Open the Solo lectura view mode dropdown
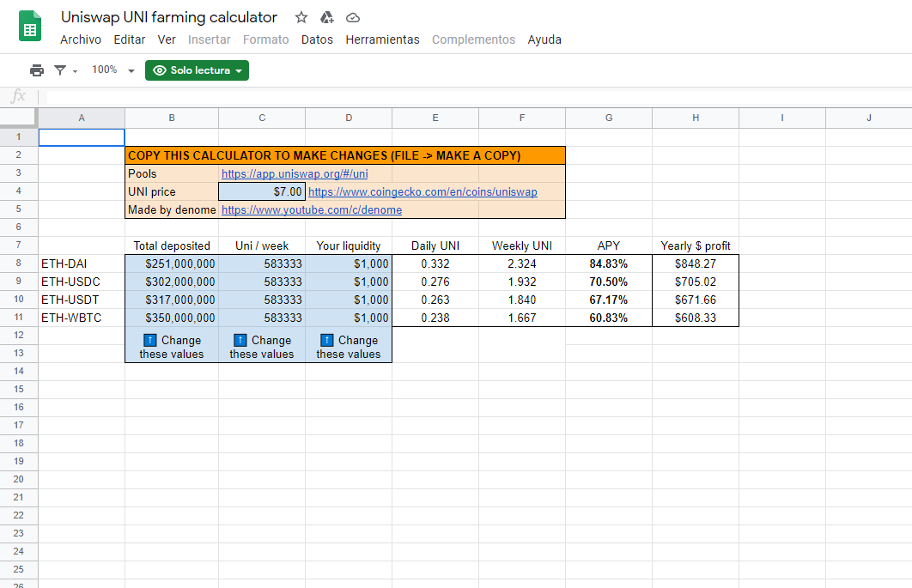 tap(198, 70)
